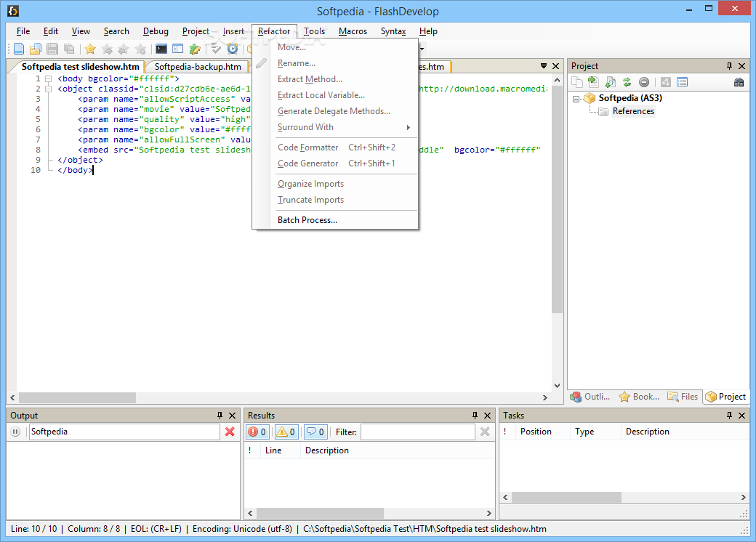Close the Results panel
This screenshot has height=542, width=756.
pyautogui.click(x=488, y=416)
